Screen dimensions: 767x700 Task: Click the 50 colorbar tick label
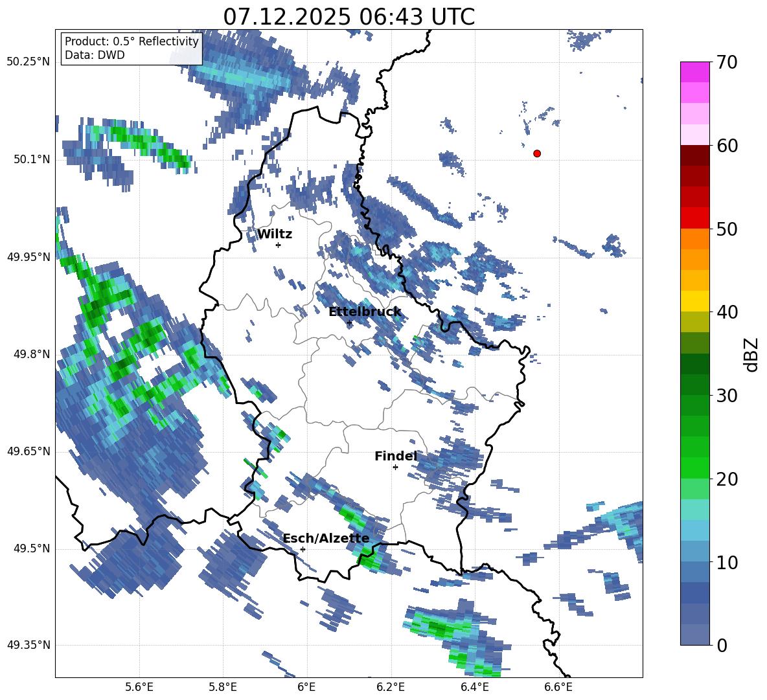[727, 229]
